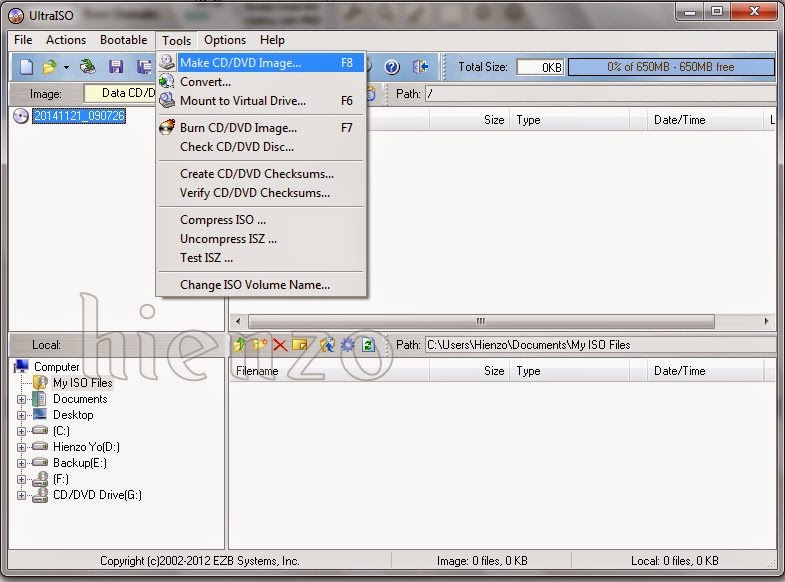Click the New folder icon in local toolbar
The width and height of the screenshot is (785, 582).
click(259, 345)
